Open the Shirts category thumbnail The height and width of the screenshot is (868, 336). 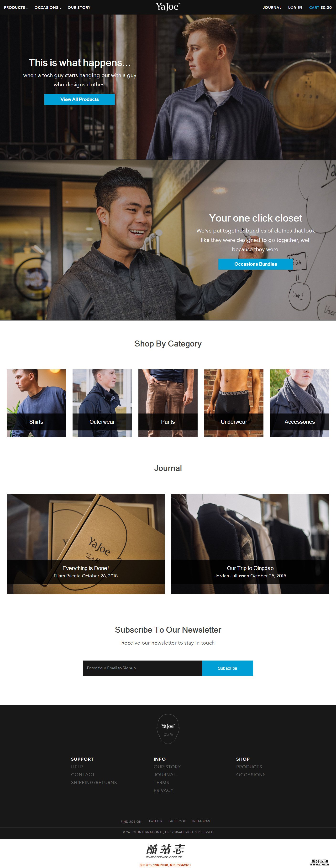(x=36, y=403)
